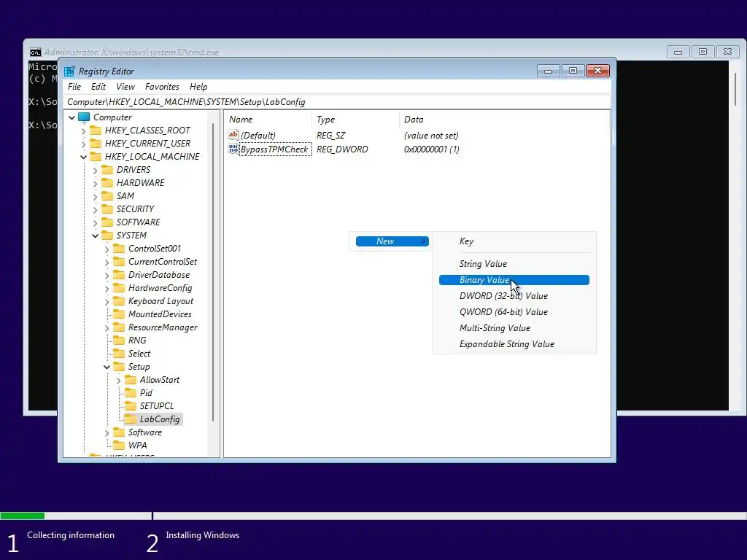This screenshot has width=747, height=560.
Task: Choose Key from the New submenu
Action: tap(514, 241)
